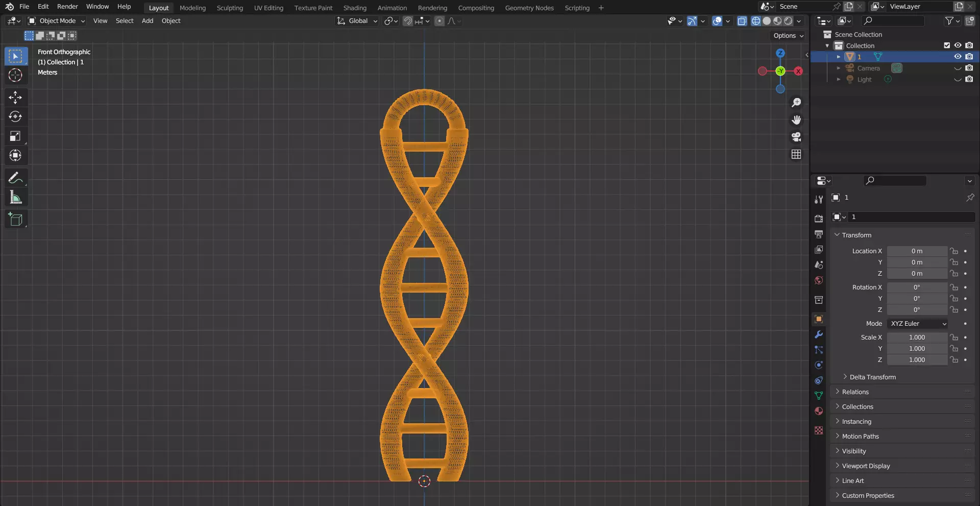Open the Particles properties tab
The height and width of the screenshot is (506, 980).
click(819, 350)
